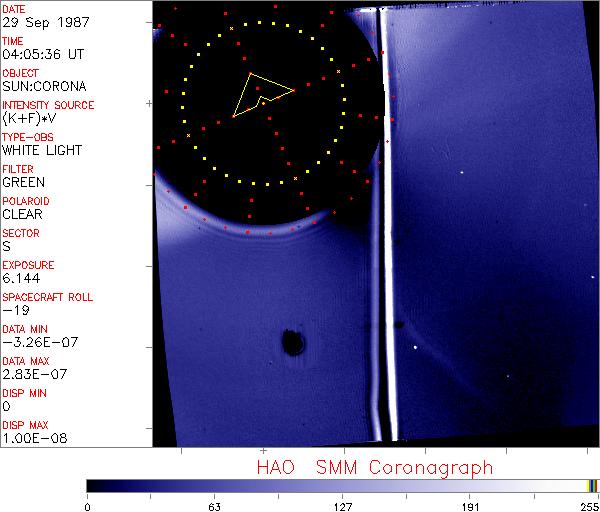Viewport: 600px width, 512px height.
Task: Click the POLAROID value CLEAR
Action: point(22,214)
